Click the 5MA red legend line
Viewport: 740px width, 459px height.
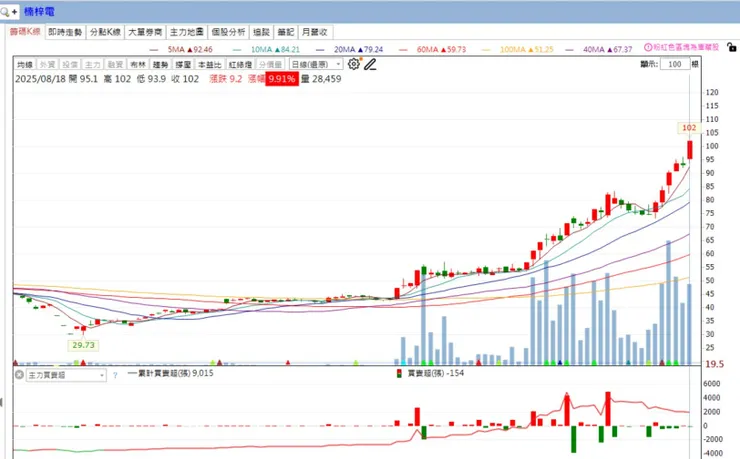coord(154,50)
